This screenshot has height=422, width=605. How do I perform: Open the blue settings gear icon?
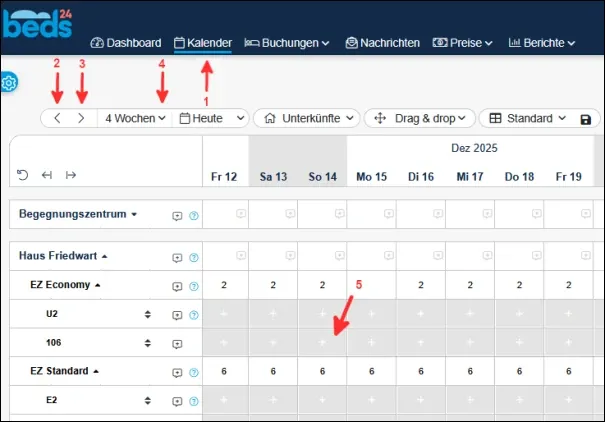pos(8,82)
